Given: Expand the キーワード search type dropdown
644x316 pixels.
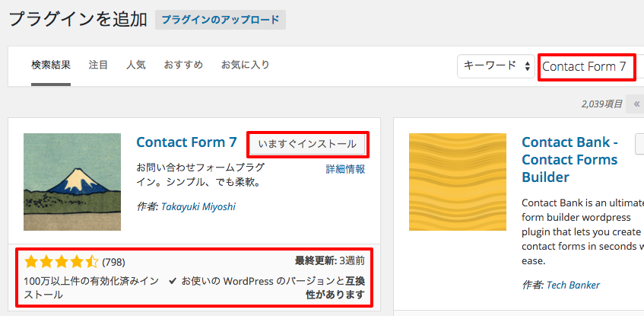Looking at the screenshot, I should 496,65.
